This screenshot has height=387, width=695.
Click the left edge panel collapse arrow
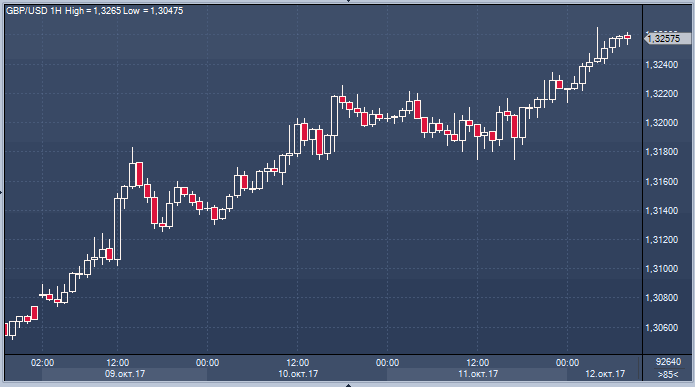[x=1, y=193]
